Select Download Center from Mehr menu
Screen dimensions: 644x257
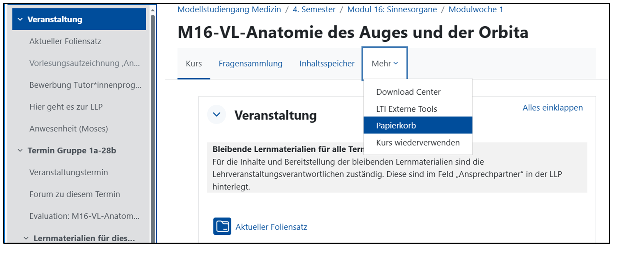pyautogui.click(x=418, y=92)
